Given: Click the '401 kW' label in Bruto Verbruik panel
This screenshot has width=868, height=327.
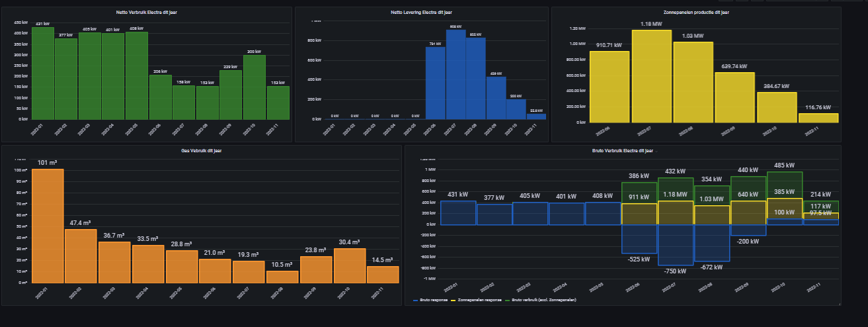Looking at the screenshot, I should pyautogui.click(x=567, y=196).
